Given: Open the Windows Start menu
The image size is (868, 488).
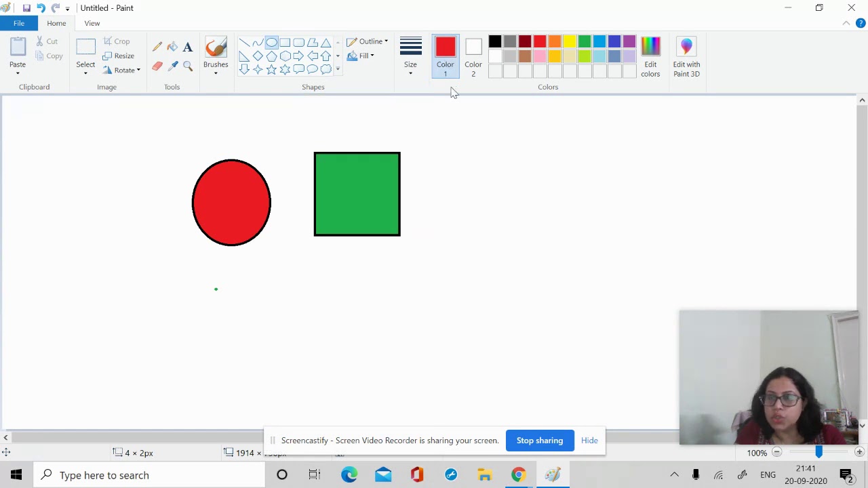Looking at the screenshot, I should tap(16, 475).
